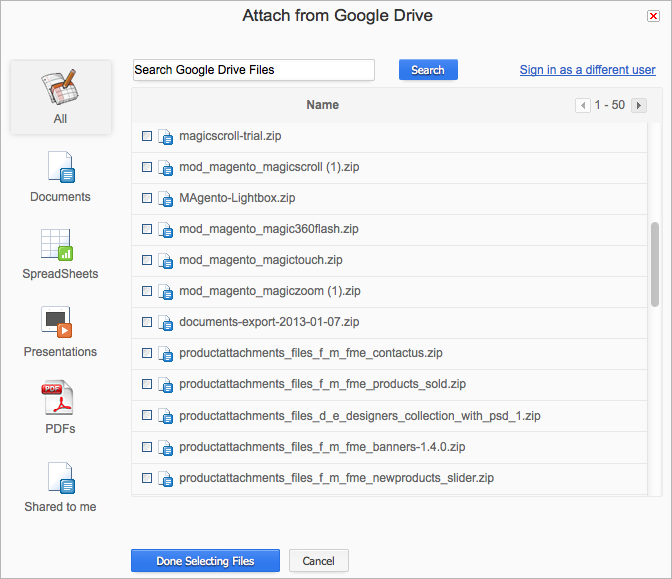Screen dimensions: 672x579
Task: Filter files by PDFs icon
Action: click(58, 397)
